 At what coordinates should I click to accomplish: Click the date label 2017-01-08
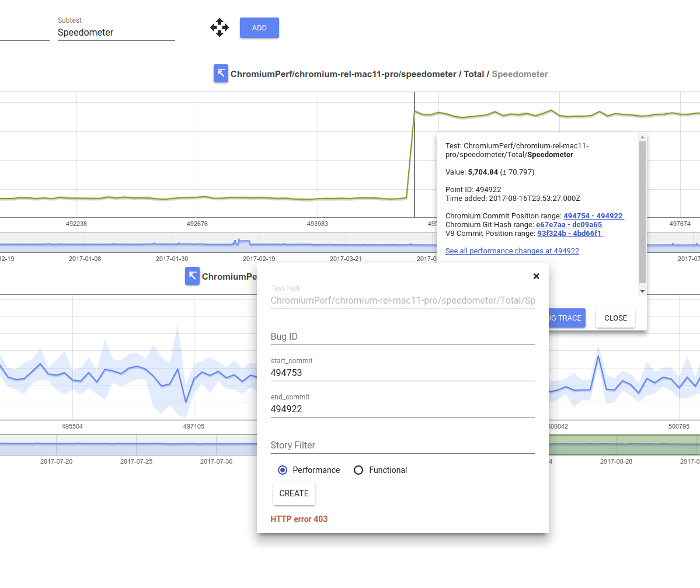pyautogui.click(x=85, y=259)
